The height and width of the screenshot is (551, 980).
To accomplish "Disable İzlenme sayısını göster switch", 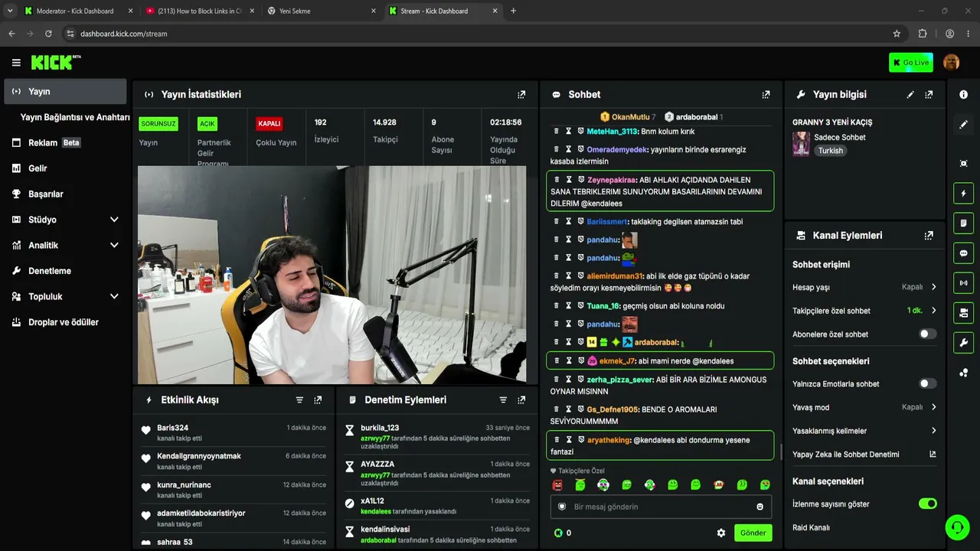I will click(x=927, y=504).
